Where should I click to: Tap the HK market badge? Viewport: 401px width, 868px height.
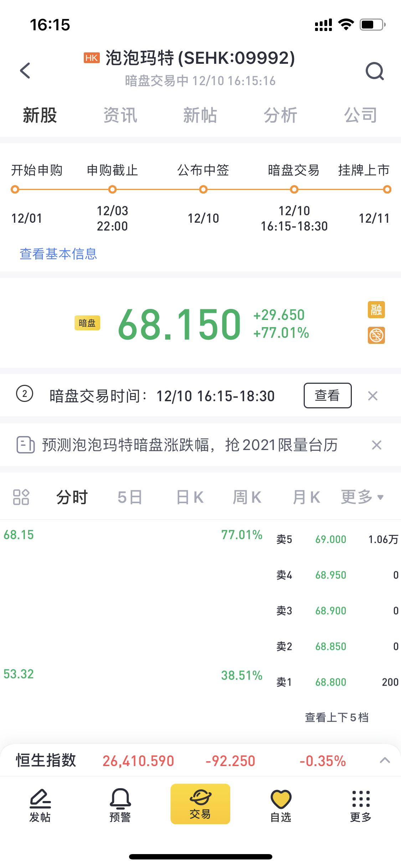click(92, 58)
